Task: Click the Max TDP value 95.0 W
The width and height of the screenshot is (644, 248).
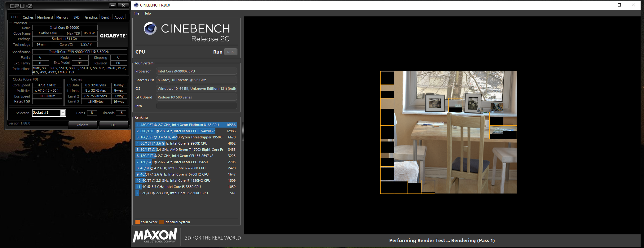Action: click(x=89, y=33)
